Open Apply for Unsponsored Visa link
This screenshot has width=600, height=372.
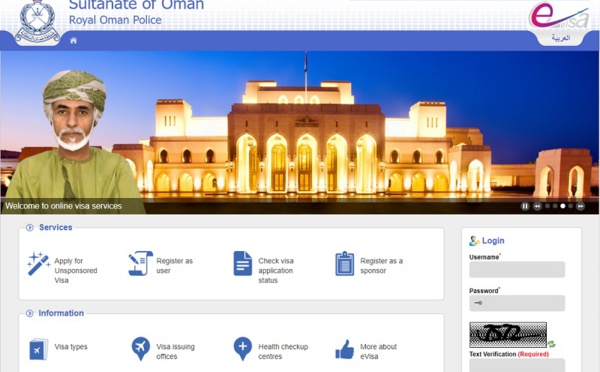(x=76, y=271)
